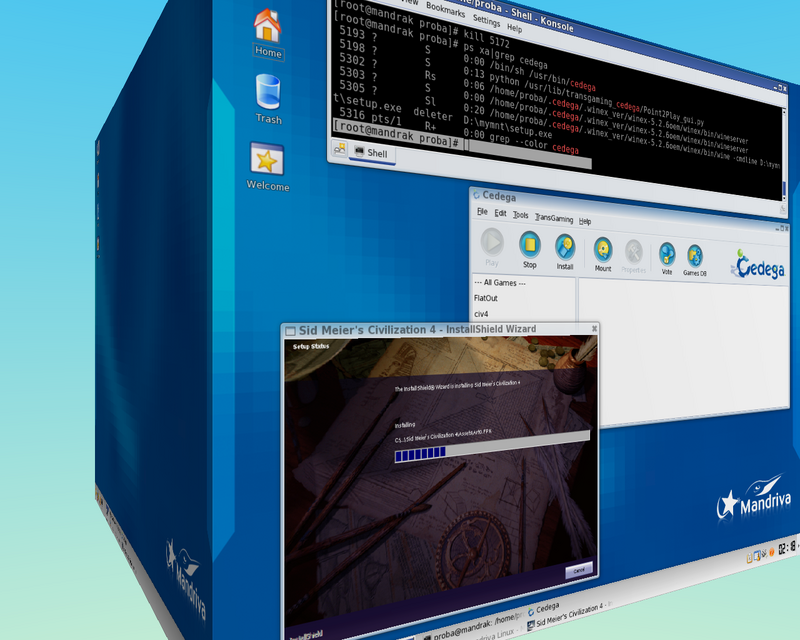Click the new session icon in Konsole
This screenshot has height=640, width=800.
pos(339,149)
